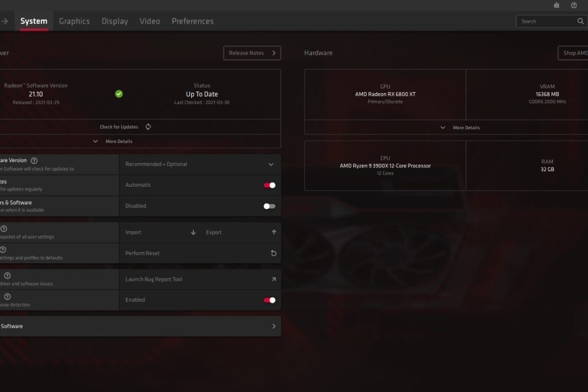
Task: Expand More Details under the GPU hardware card
Action: (460, 128)
